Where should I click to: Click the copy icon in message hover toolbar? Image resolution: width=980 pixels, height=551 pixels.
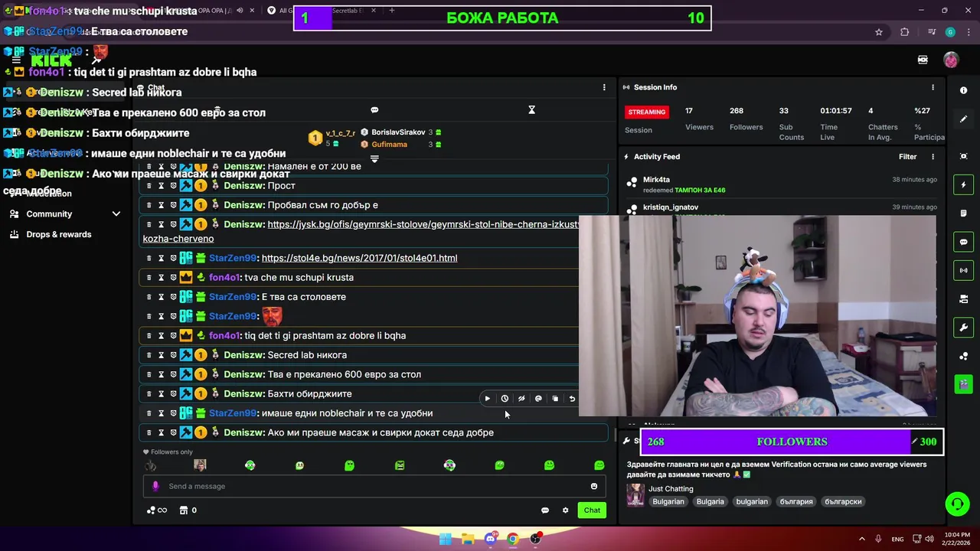(555, 399)
